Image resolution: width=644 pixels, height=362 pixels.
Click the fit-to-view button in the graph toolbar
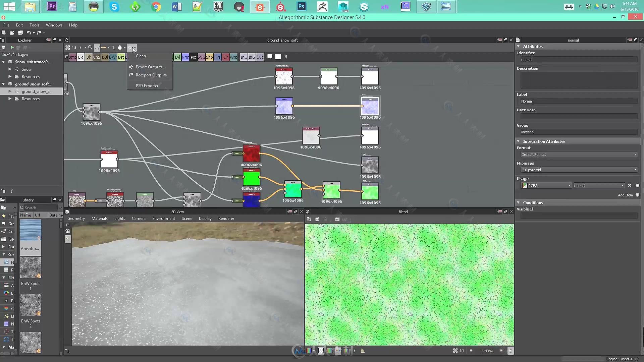pos(68,48)
